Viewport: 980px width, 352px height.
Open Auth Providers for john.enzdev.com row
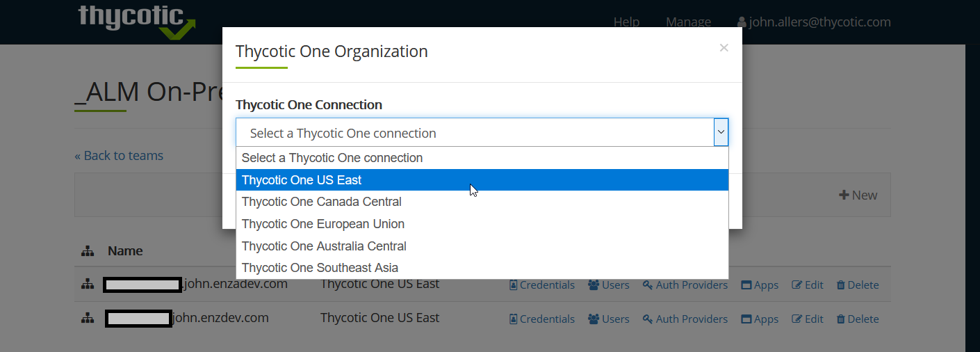685,319
